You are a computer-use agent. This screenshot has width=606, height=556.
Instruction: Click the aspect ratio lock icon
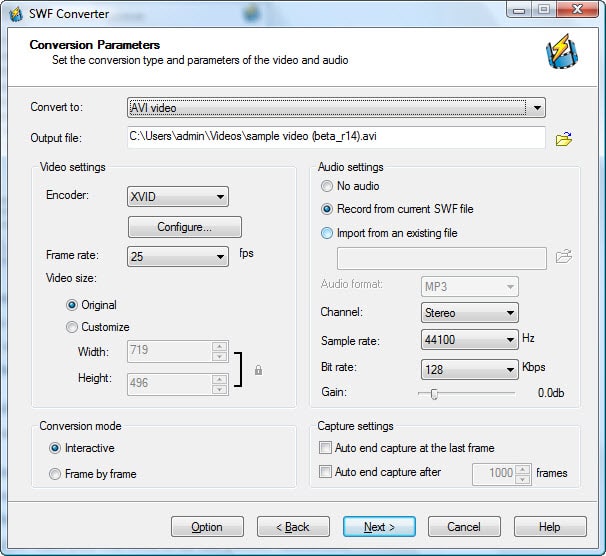click(258, 370)
